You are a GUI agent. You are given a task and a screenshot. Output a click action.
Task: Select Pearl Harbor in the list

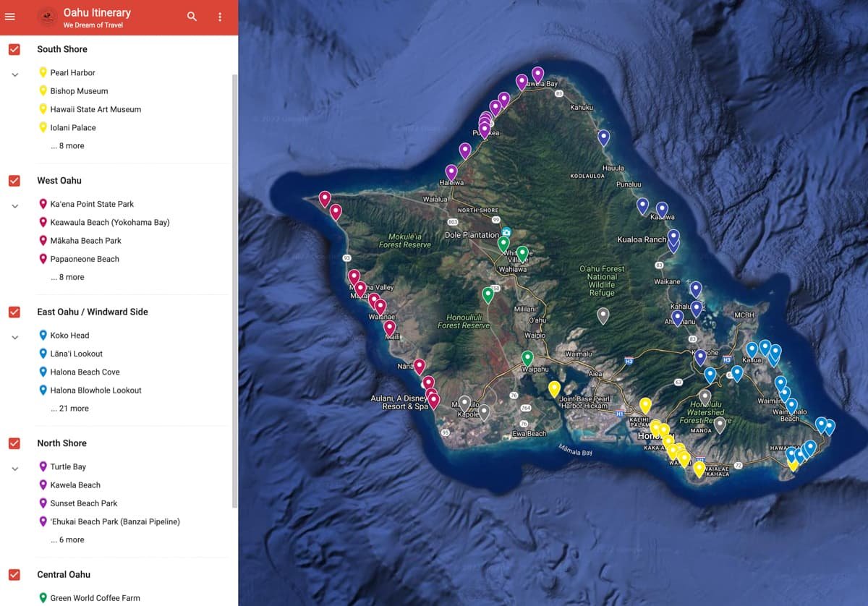click(72, 73)
